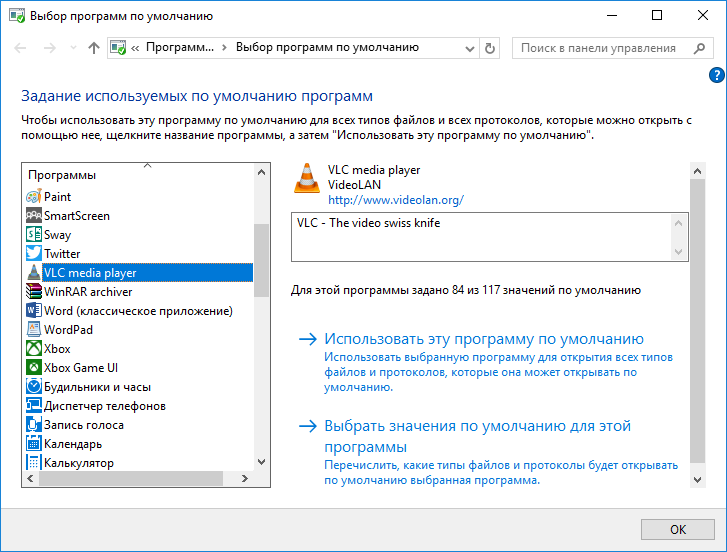
Task: Click the Word classic application icon
Action: point(34,311)
